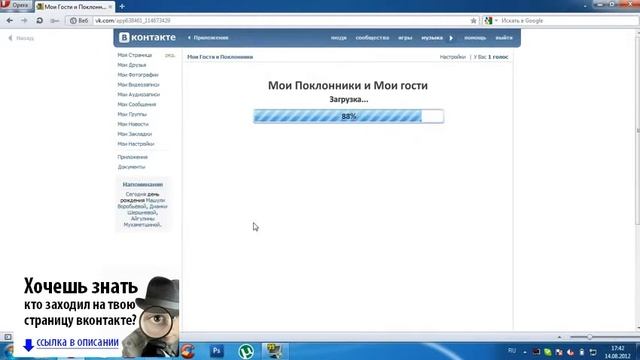Viewport: 640px width, 360px height.
Task: Go back using the browser back arrow
Action: click(10, 20)
